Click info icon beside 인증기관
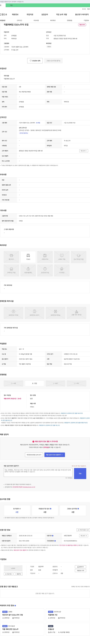Screen dimensions: 90x644 [x=53, y=536]
